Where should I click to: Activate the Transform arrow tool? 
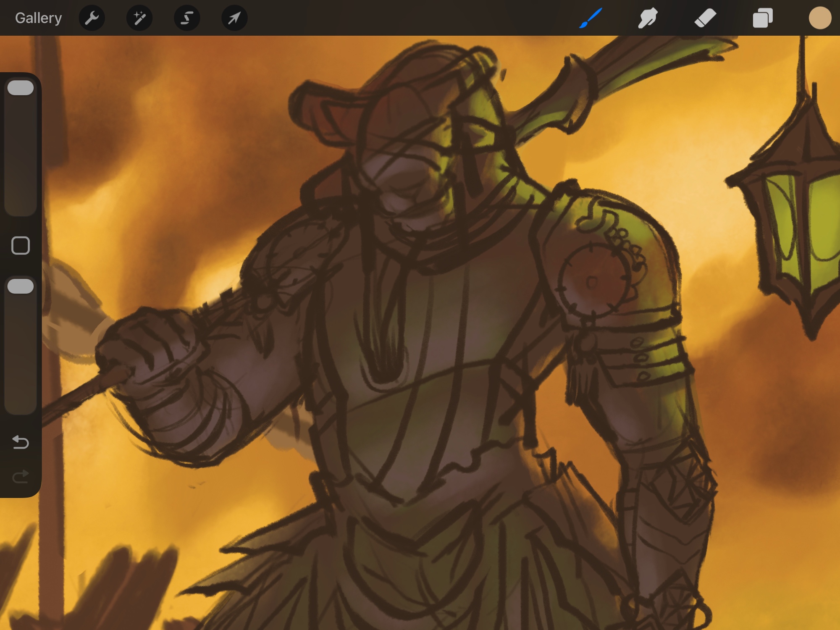[234, 18]
